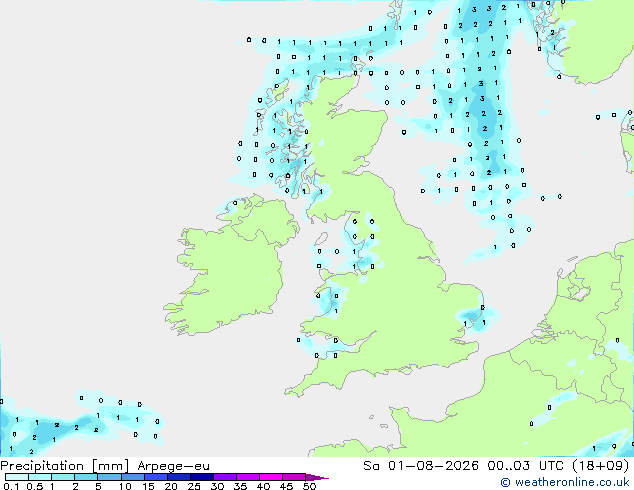Click the 1–2 mm legend color swatch
Image resolution: width=634 pixels, height=490 pixels.
tap(63, 477)
